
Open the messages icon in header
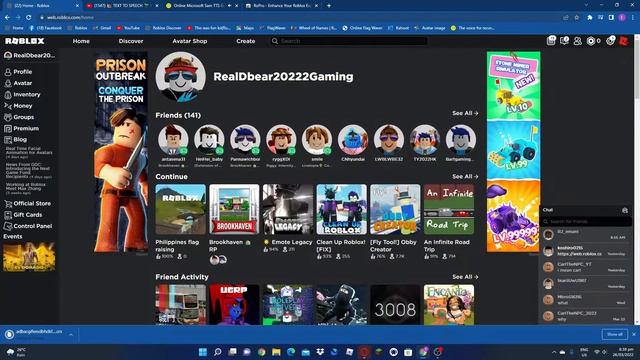point(564,40)
